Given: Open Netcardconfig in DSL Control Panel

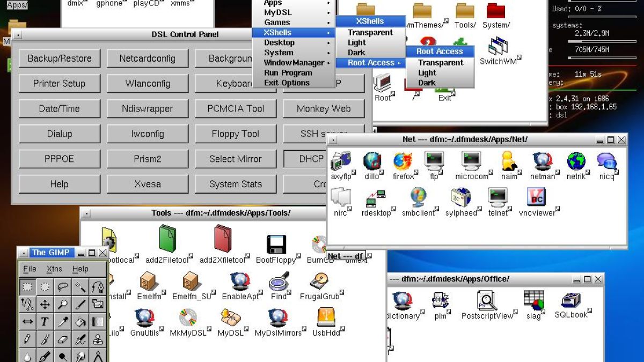Looking at the screenshot, I should (x=148, y=58).
